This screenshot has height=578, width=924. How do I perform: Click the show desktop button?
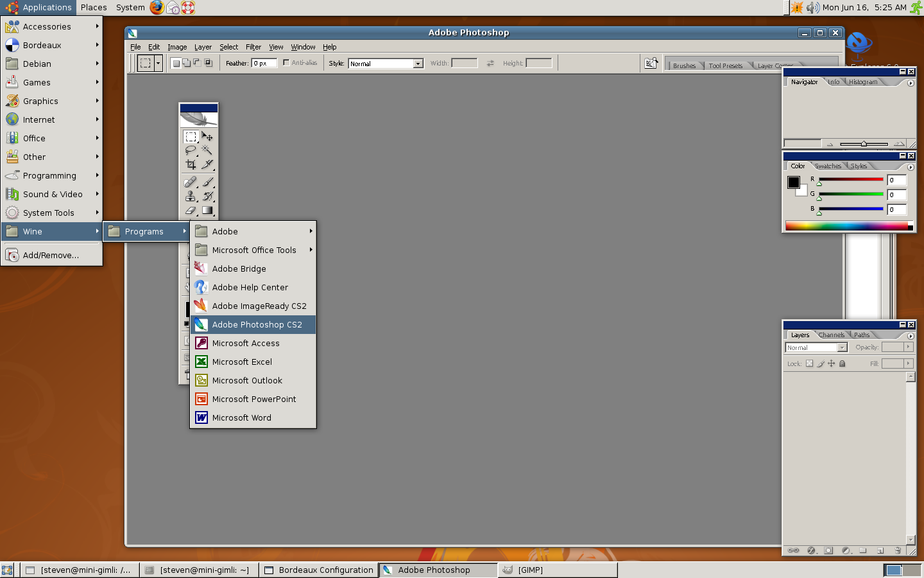point(7,570)
